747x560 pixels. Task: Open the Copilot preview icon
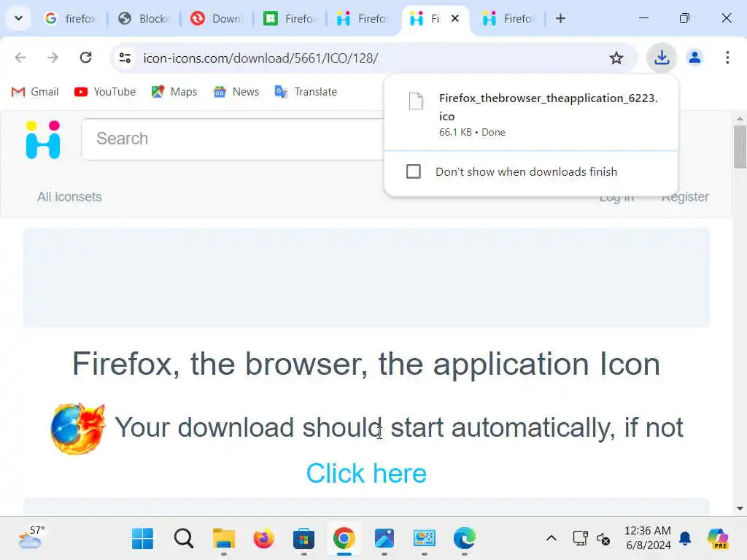tap(718, 539)
